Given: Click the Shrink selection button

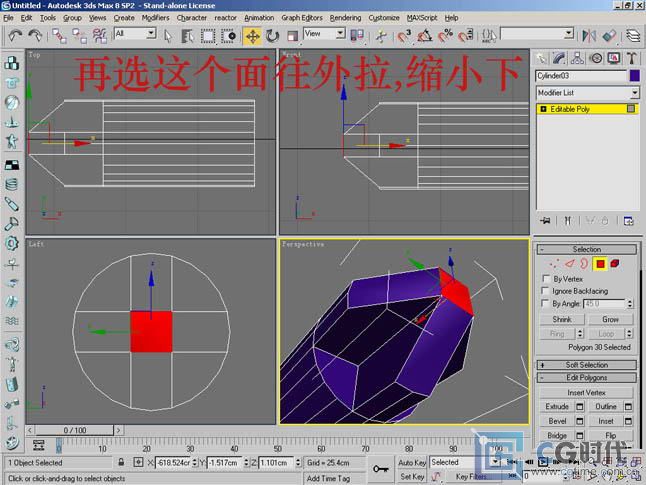Looking at the screenshot, I should click(562, 319).
